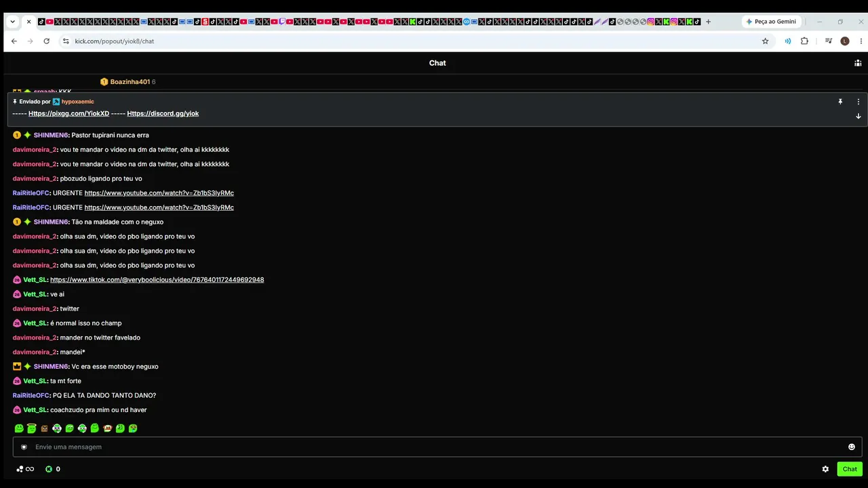Open the emoji picker smiley icon
Screen dimensions: 868x488
[x=852, y=447]
